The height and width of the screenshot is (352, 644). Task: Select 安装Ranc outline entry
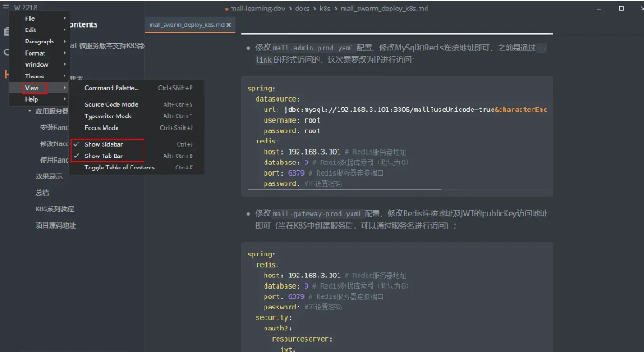tap(54, 128)
